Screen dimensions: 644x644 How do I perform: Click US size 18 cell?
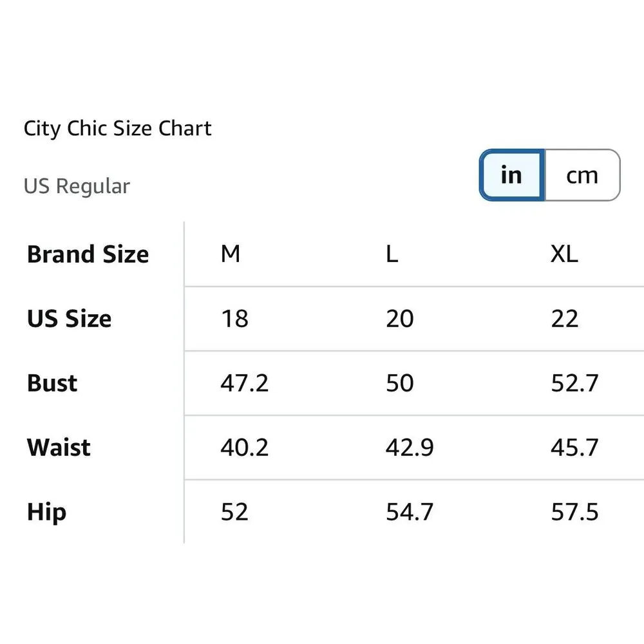click(234, 319)
